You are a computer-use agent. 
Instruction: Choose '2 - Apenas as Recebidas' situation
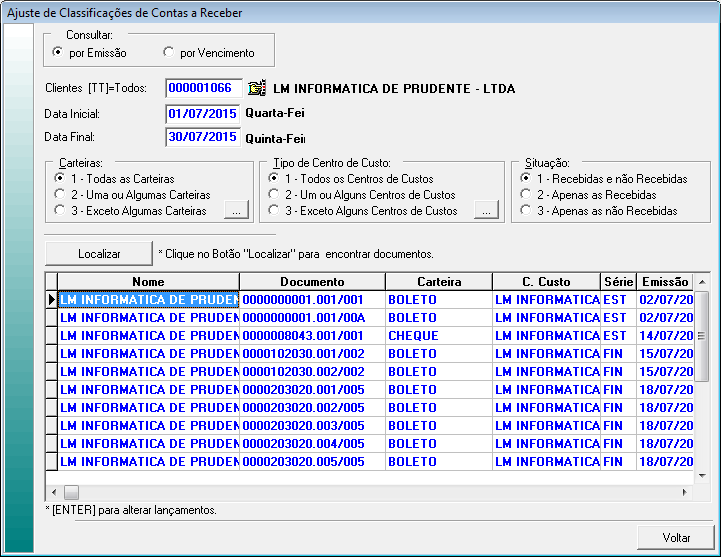pos(526,194)
